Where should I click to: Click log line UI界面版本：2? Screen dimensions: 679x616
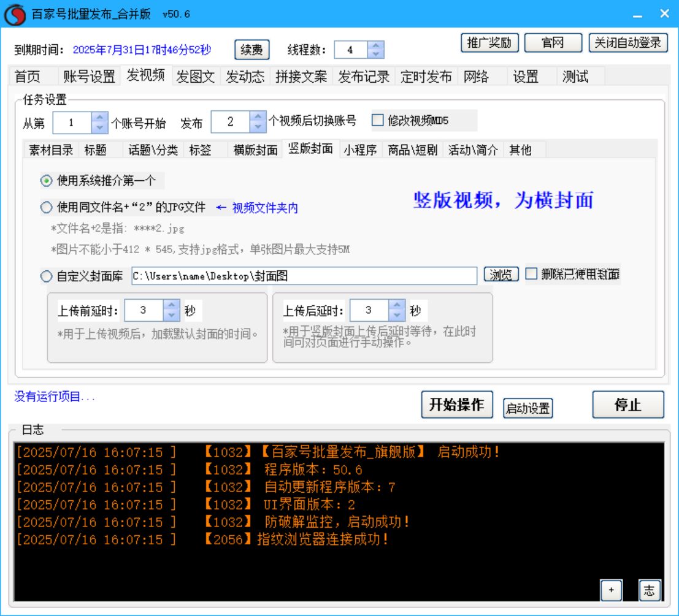(x=309, y=504)
